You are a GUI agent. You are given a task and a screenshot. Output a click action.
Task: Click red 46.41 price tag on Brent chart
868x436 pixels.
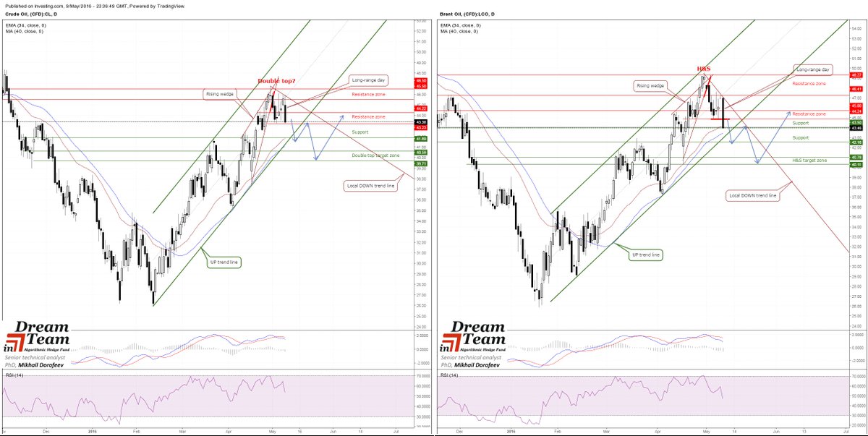[x=856, y=90]
